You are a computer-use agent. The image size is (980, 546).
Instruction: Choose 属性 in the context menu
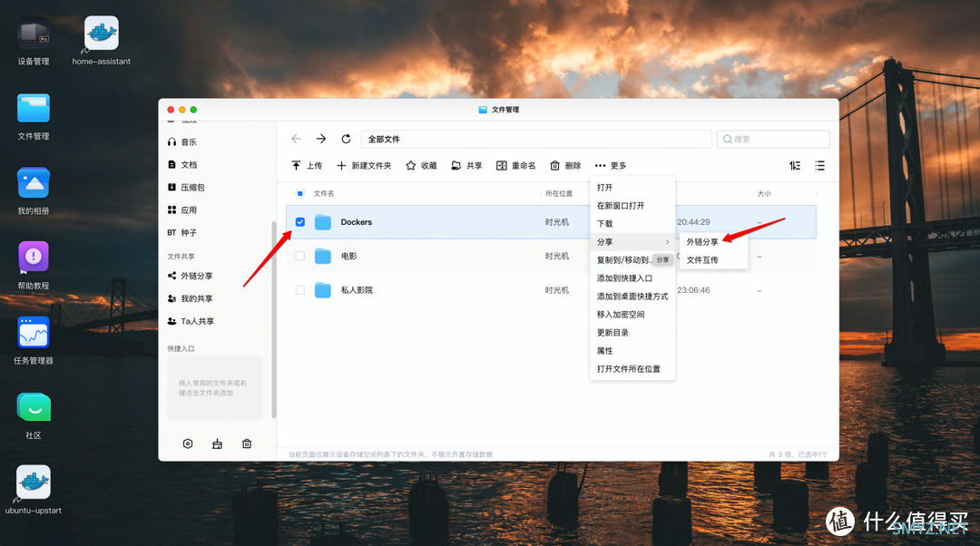[632, 350]
